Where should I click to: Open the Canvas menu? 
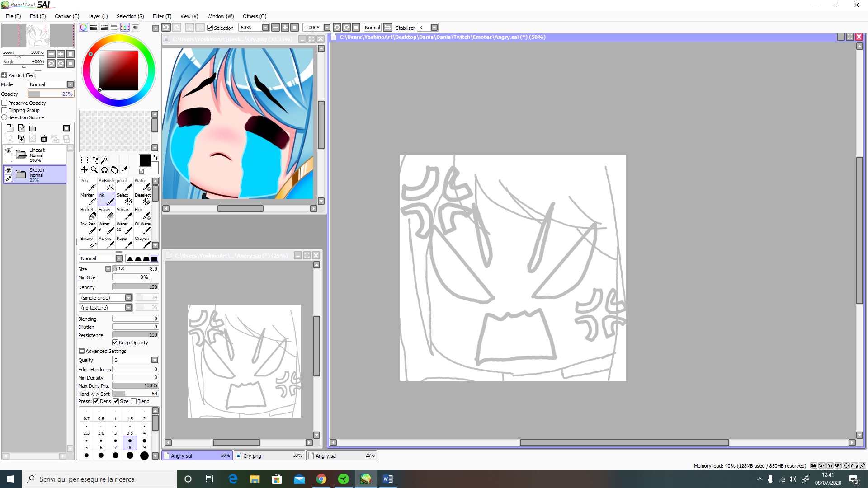pyautogui.click(x=67, y=16)
